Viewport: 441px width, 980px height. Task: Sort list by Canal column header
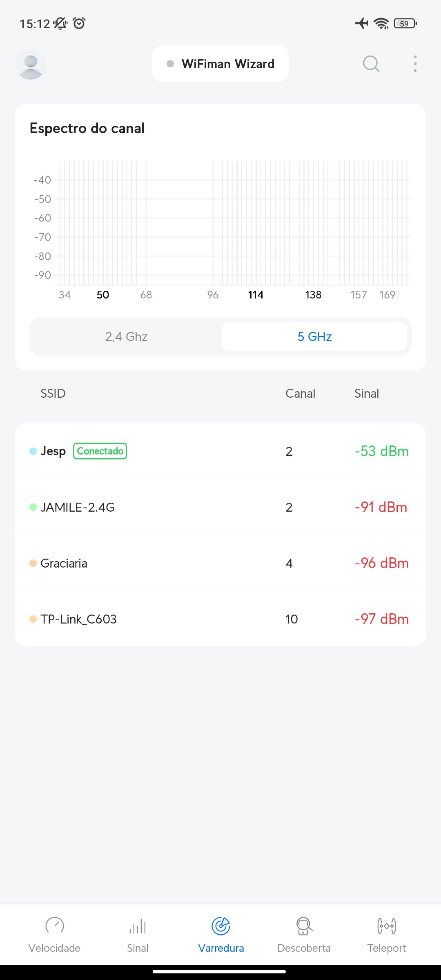coord(300,394)
